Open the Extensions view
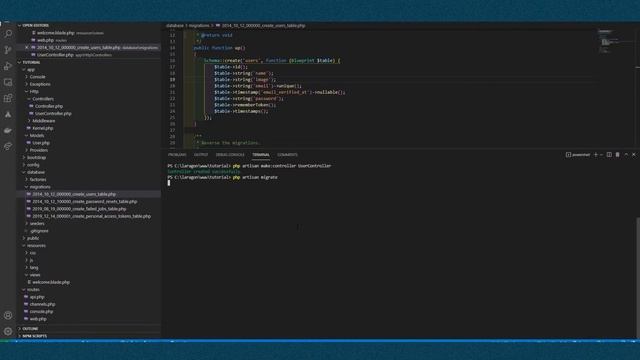 pyautogui.click(x=8, y=98)
